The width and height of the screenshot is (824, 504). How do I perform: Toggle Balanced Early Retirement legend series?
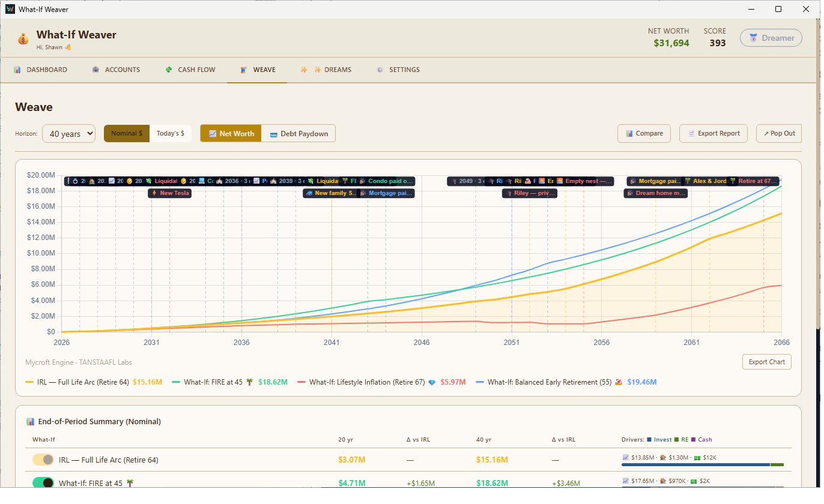(x=566, y=382)
